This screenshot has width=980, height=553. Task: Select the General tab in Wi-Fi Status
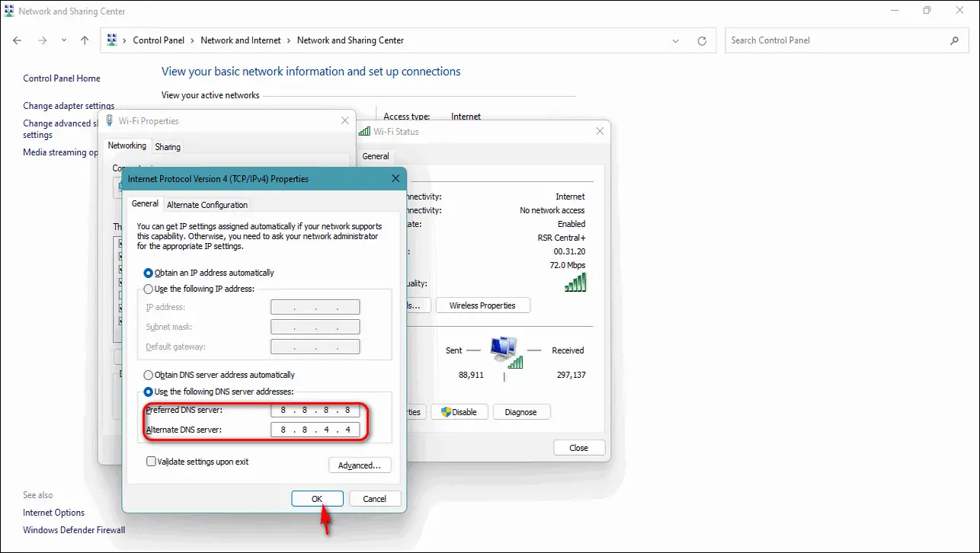376,156
